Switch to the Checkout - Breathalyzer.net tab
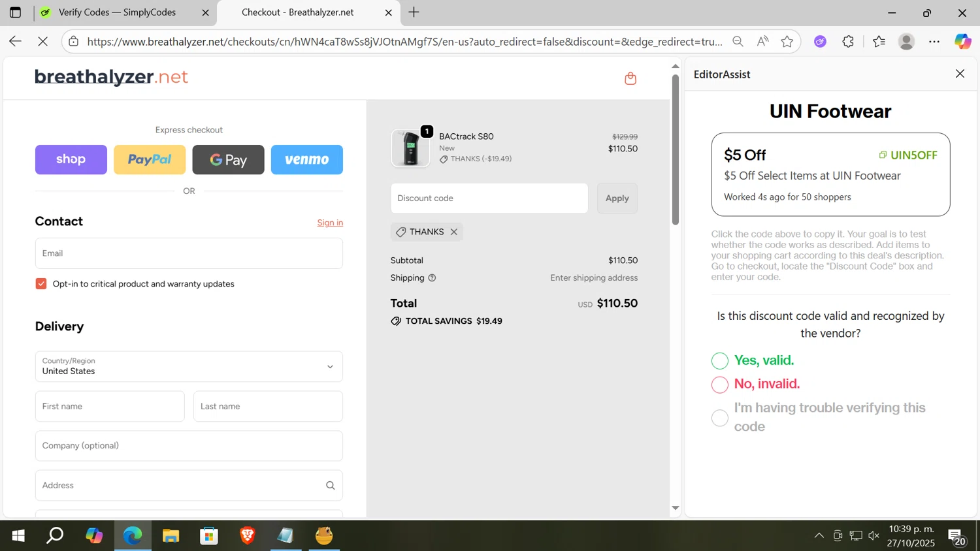This screenshot has width=980, height=551. 297,12
